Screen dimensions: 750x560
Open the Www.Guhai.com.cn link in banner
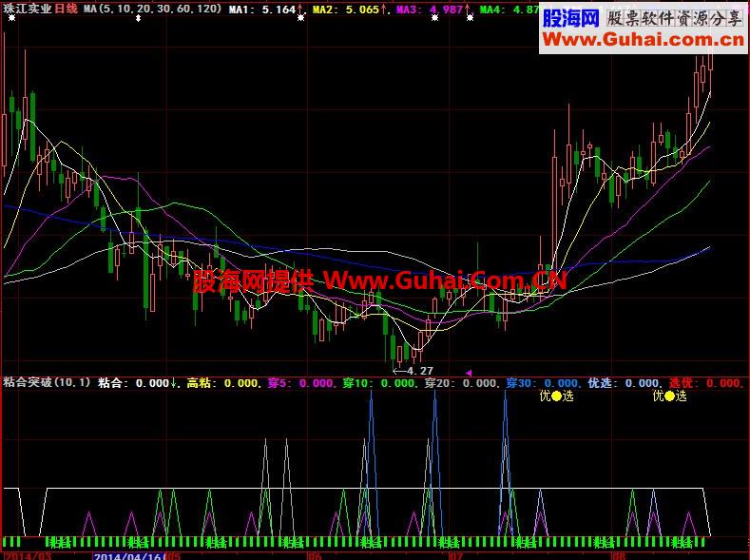pos(644,40)
